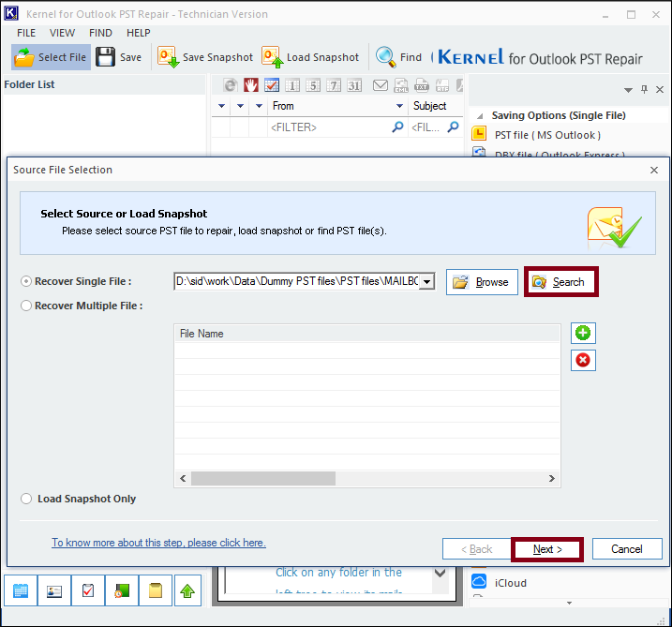The width and height of the screenshot is (672, 627).
Task: Click the Back button
Action: click(476, 549)
